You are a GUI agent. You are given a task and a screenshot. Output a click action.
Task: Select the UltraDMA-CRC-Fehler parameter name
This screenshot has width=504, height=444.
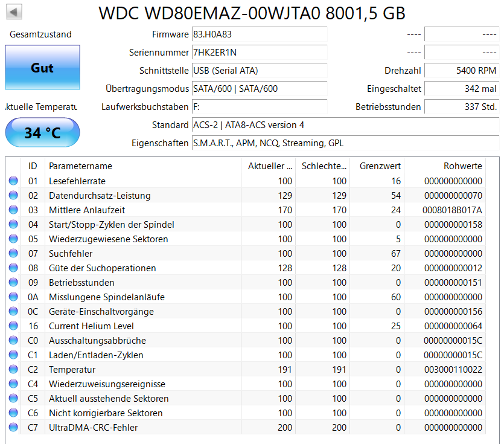click(93, 427)
